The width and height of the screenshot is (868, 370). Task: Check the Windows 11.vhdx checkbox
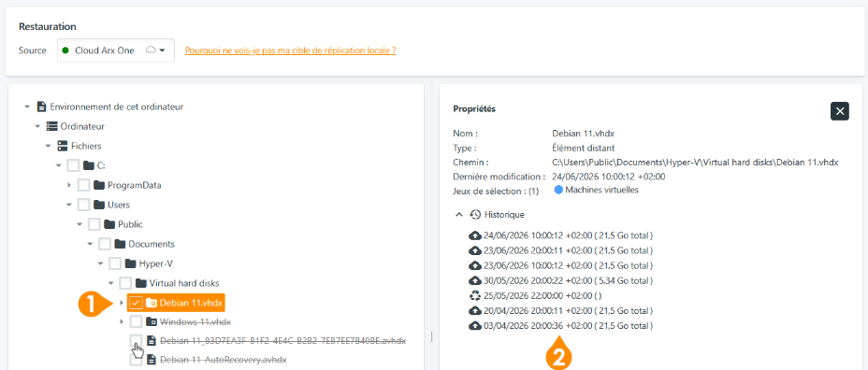click(x=137, y=322)
